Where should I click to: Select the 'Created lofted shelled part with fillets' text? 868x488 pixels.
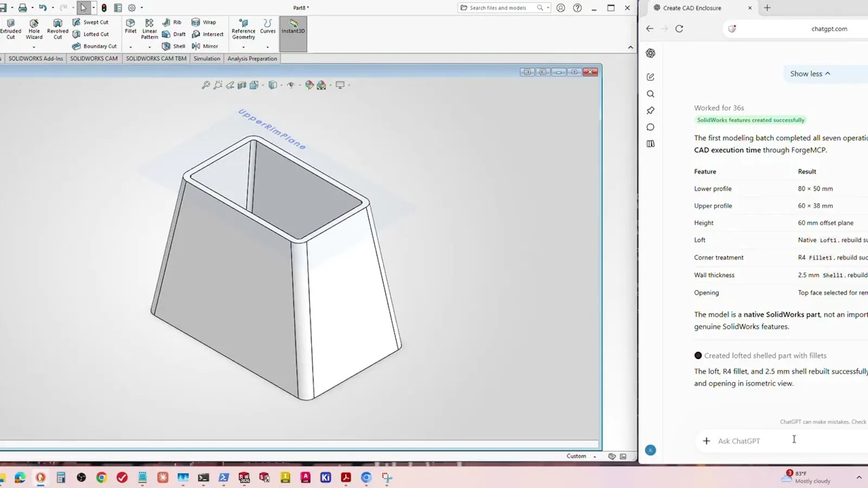pos(765,356)
